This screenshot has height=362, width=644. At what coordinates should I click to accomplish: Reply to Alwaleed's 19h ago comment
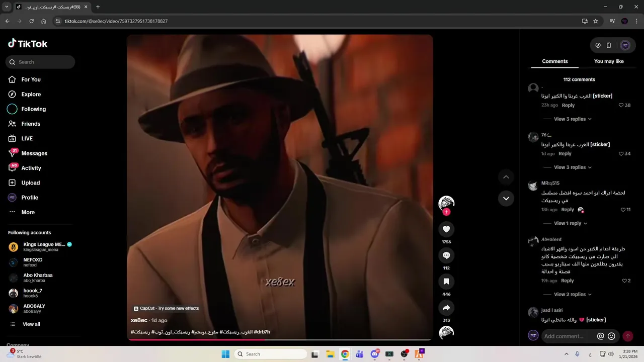pyautogui.click(x=568, y=281)
